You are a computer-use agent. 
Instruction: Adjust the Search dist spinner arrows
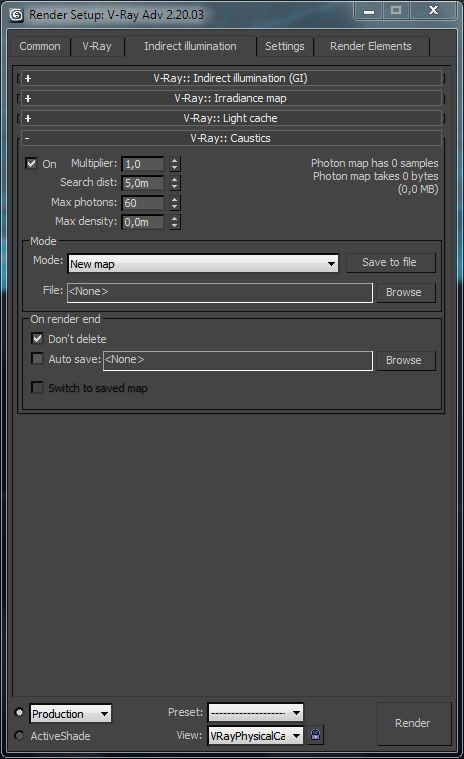coord(175,183)
